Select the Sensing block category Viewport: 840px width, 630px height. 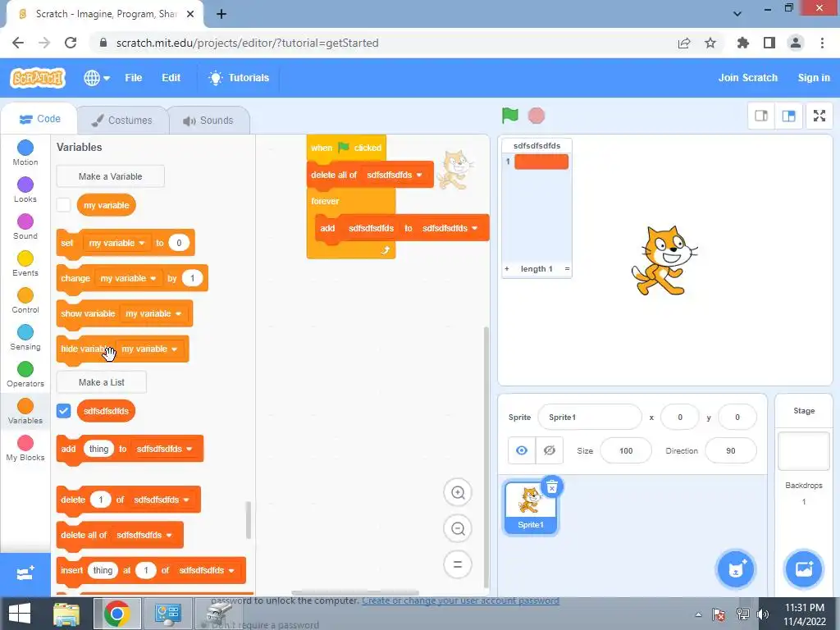(25, 338)
